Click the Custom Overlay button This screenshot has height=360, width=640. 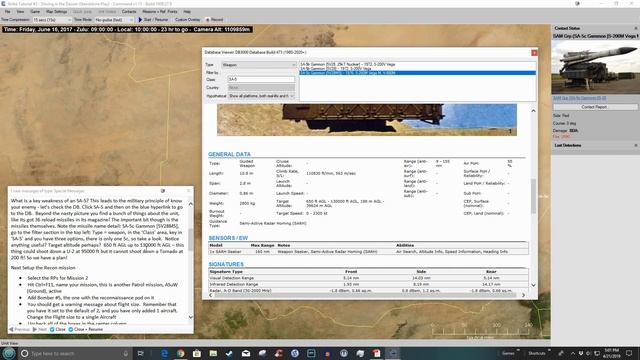point(187,20)
